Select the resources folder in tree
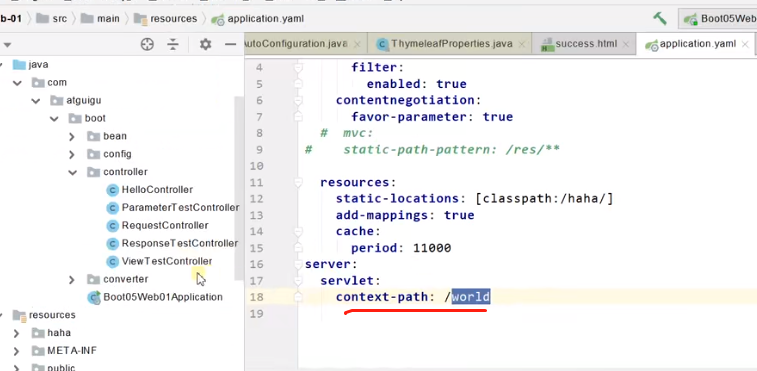This screenshot has width=757, height=371. (52, 315)
